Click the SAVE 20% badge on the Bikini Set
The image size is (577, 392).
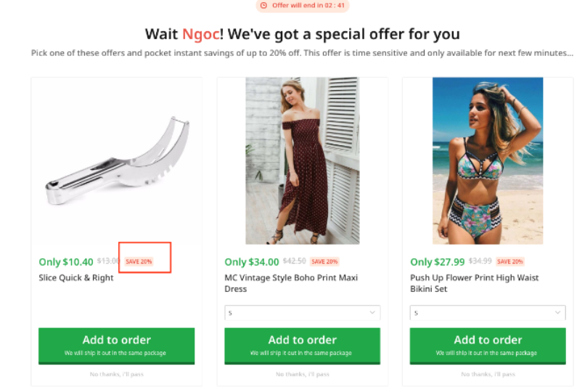click(x=510, y=261)
